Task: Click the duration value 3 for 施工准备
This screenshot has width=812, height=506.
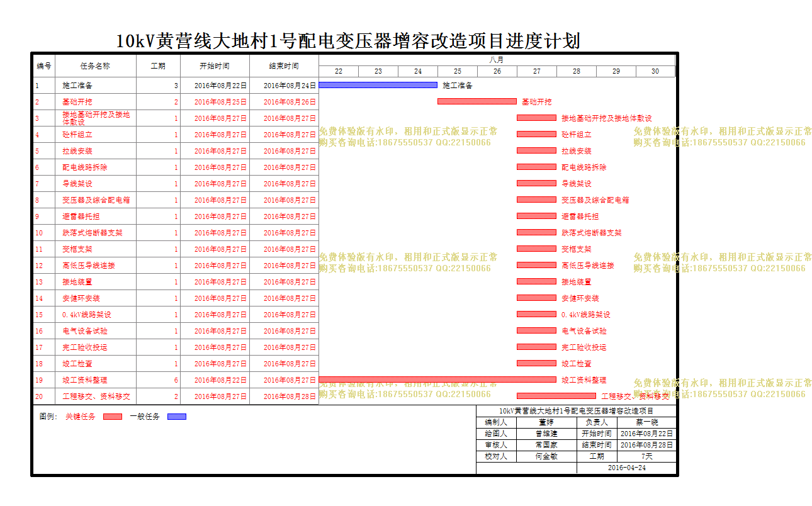Action: coord(176,86)
